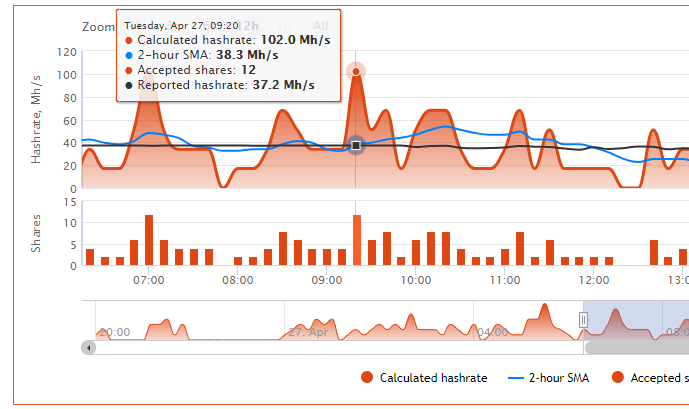Select the 12h zoom range button

tap(249, 25)
